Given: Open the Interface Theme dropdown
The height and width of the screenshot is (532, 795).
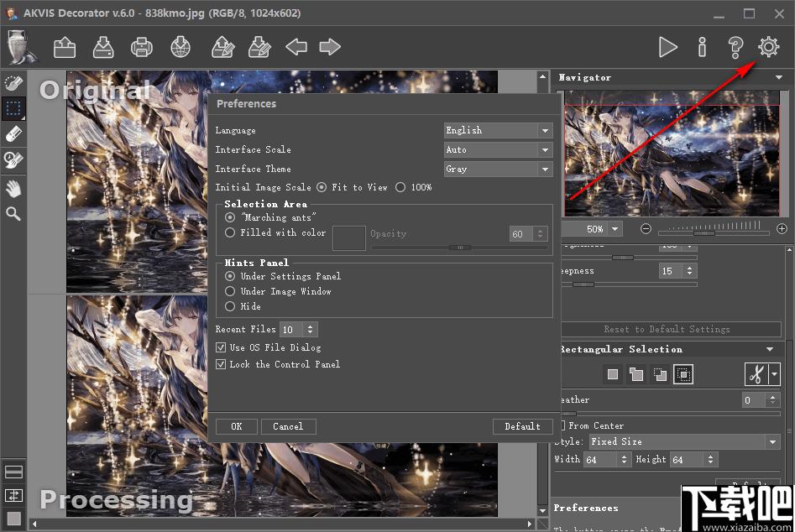Looking at the screenshot, I should (x=499, y=170).
